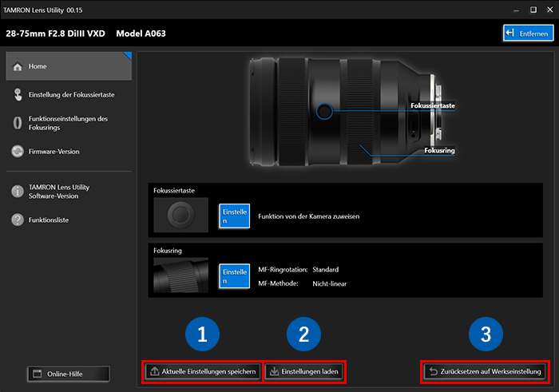
Task: Click the 'Model A063' title text
Action: (141, 34)
